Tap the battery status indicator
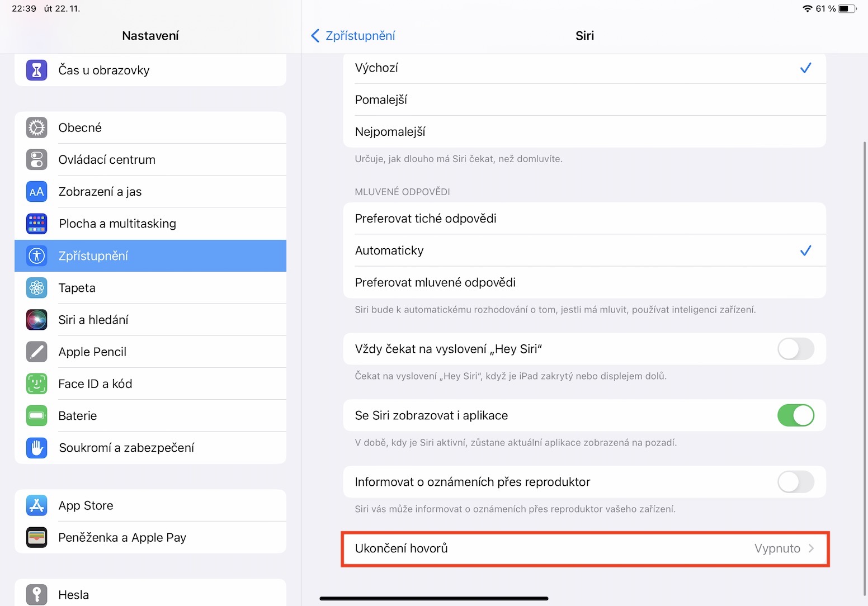This screenshot has width=868, height=606. pyautogui.click(x=847, y=8)
